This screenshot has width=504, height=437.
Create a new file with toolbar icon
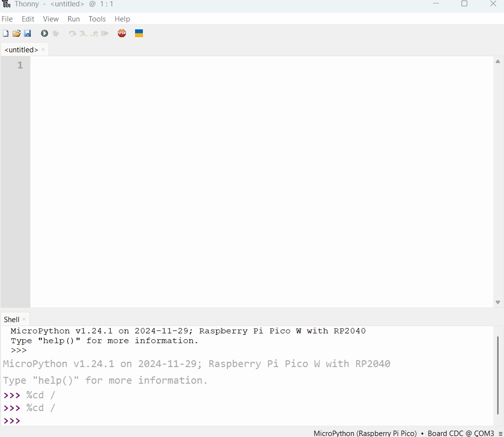tap(5, 33)
